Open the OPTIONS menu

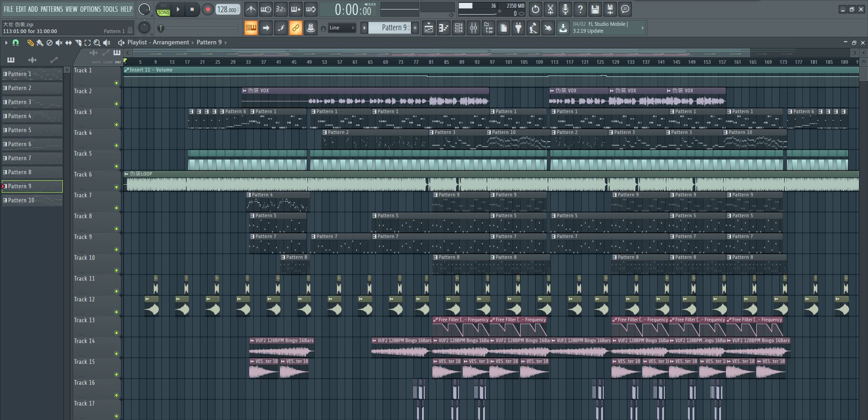tap(90, 9)
